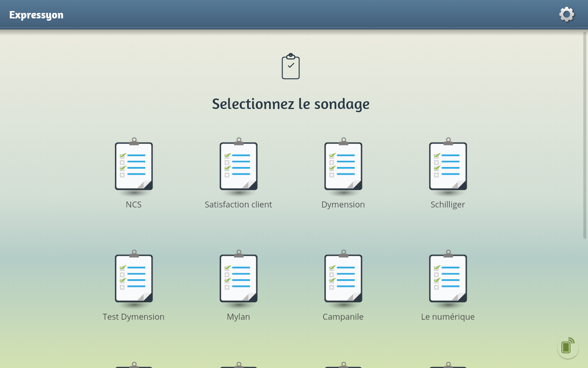The width and height of the screenshot is (588, 368).
Task: Select the Mylan survey clipboard icon
Action: point(238,278)
